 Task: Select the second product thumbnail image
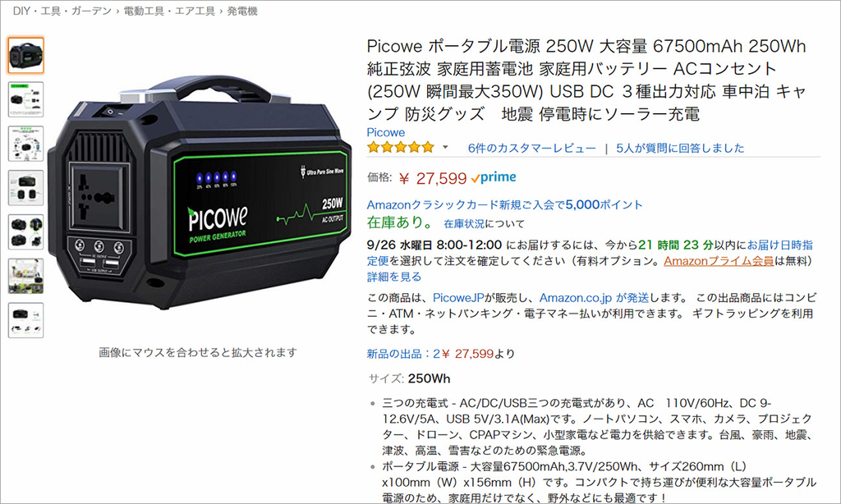point(25,99)
